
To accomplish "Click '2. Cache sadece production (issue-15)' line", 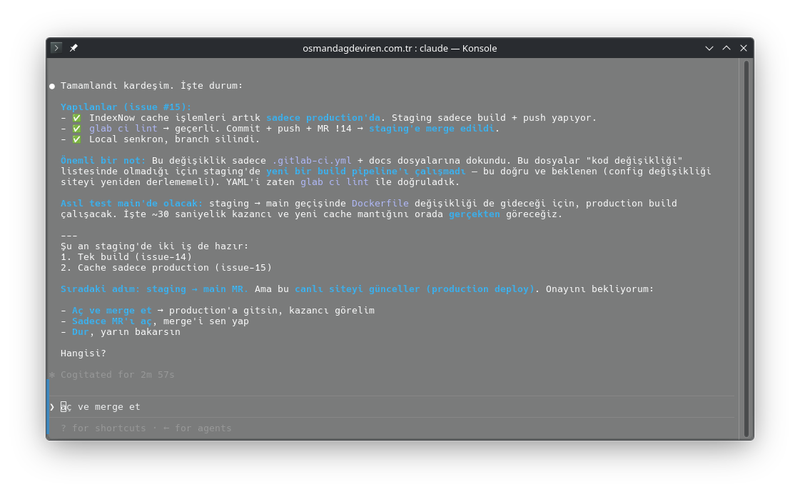I will click(x=166, y=267).
